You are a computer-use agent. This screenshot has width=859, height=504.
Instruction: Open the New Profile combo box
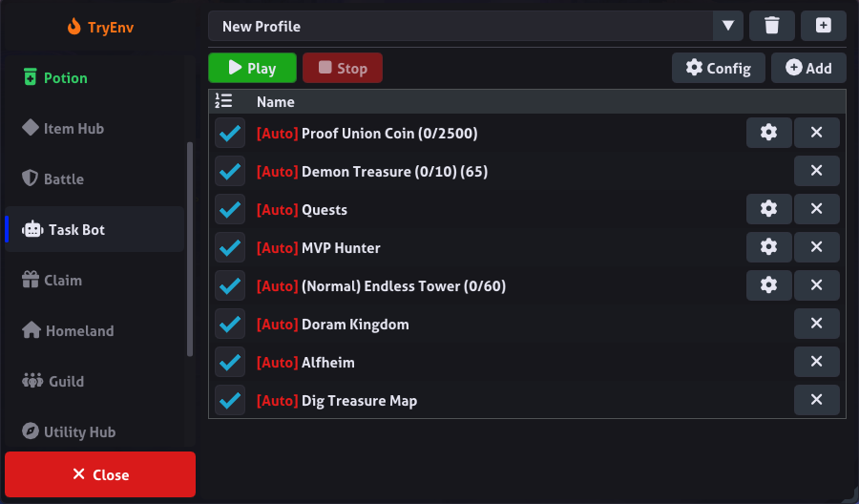475,26
